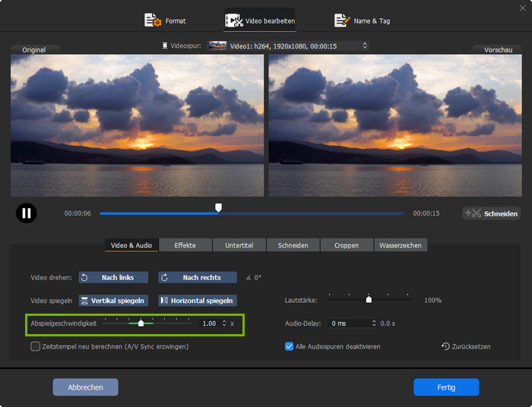Open the Schneiden sub-tab
This screenshot has height=407, width=532.
pos(293,245)
